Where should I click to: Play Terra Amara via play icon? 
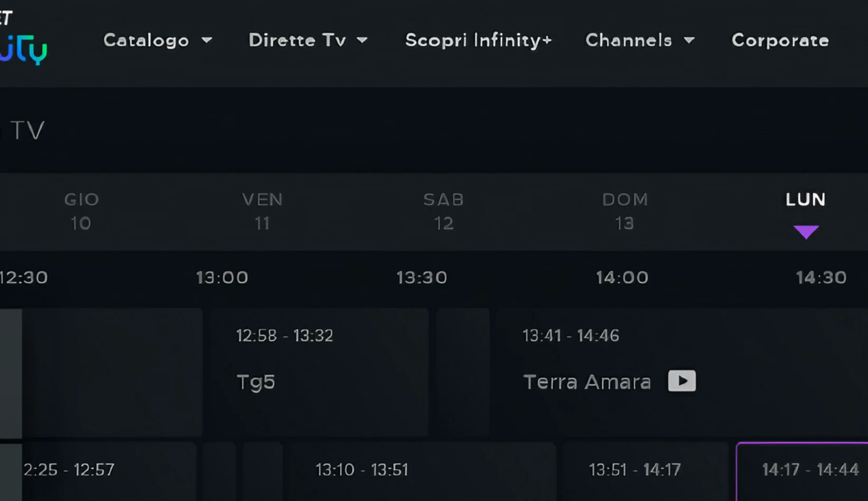[682, 381]
